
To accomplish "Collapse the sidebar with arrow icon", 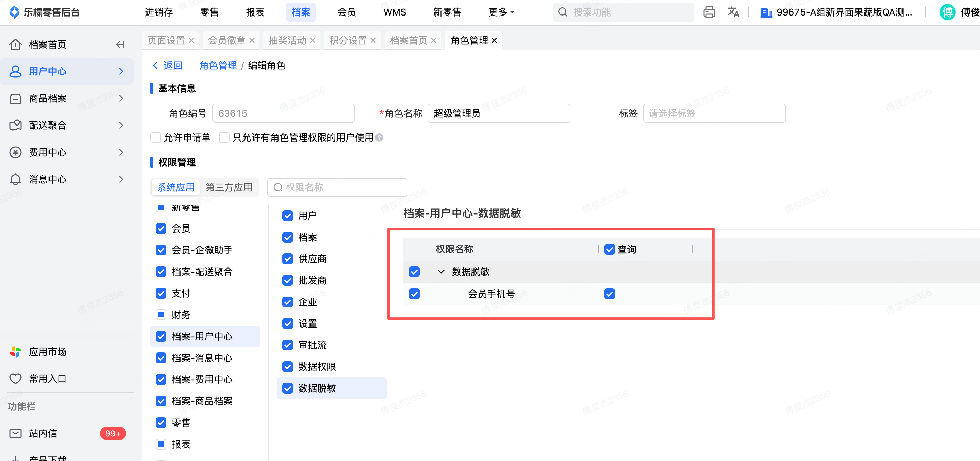I will click(x=120, y=44).
